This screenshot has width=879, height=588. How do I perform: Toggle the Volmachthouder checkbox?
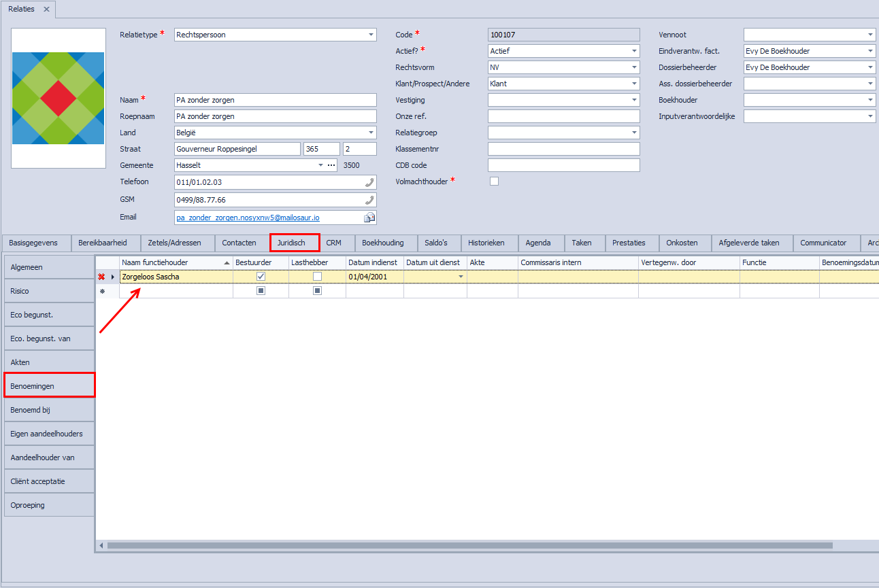(x=494, y=181)
